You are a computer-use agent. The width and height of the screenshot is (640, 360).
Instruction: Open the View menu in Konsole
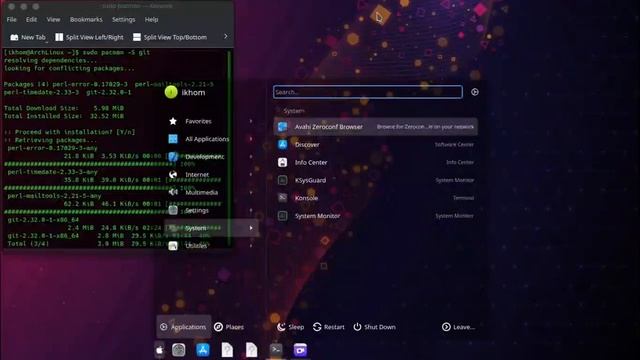pos(53,20)
